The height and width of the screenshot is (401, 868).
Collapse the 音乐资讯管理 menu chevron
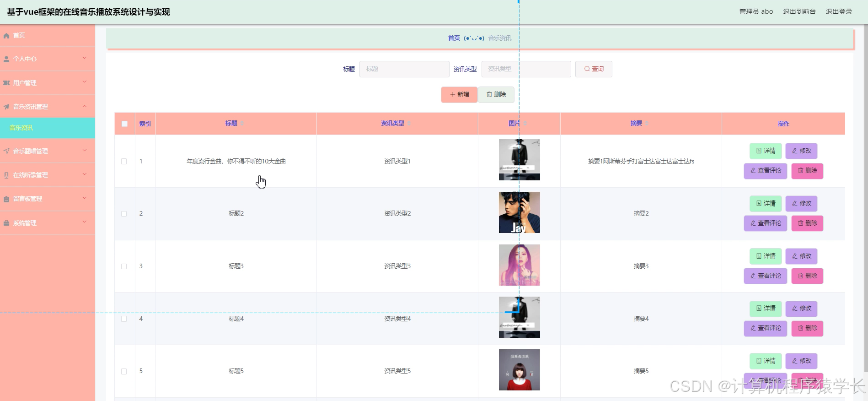pyautogui.click(x=85, y=106)
